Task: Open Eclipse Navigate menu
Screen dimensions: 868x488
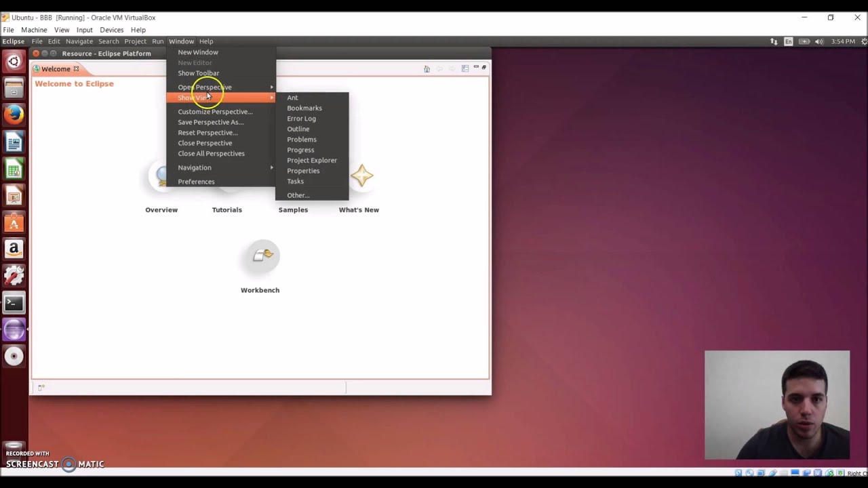Action: tap(79, 41)
